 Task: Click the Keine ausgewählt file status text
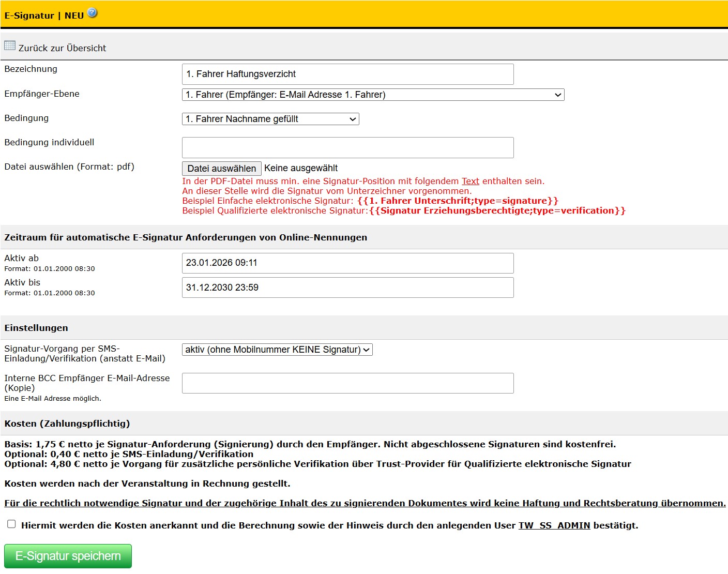click(300, 168)
